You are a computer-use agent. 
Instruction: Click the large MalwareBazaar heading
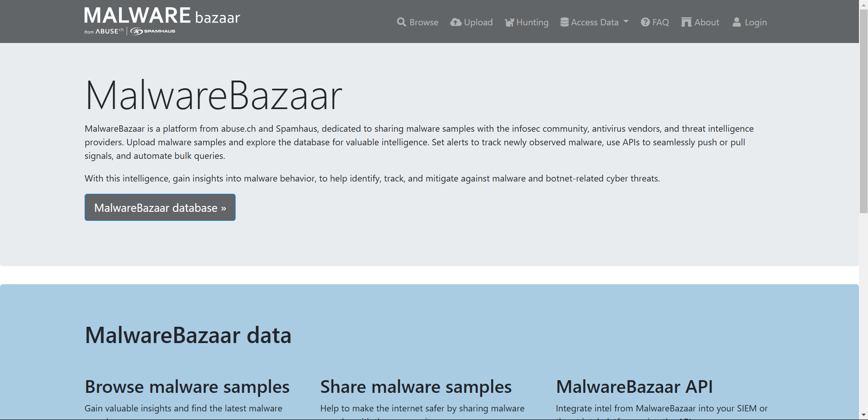tap(213, 95)
